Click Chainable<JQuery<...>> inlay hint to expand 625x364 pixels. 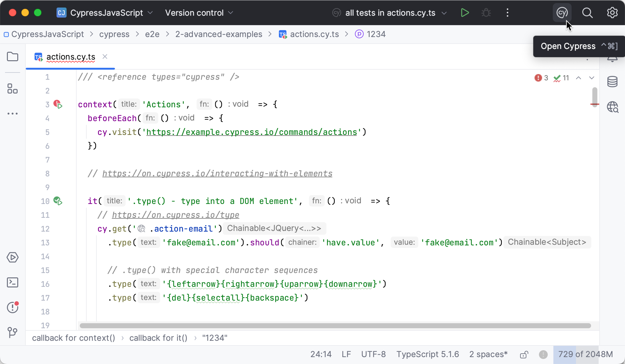274,228
